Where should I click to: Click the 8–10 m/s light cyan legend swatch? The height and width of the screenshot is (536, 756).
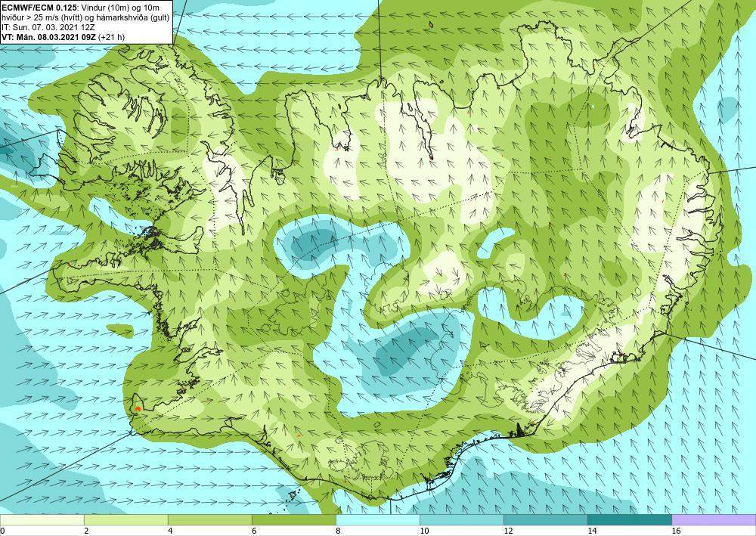coord(378,520)
